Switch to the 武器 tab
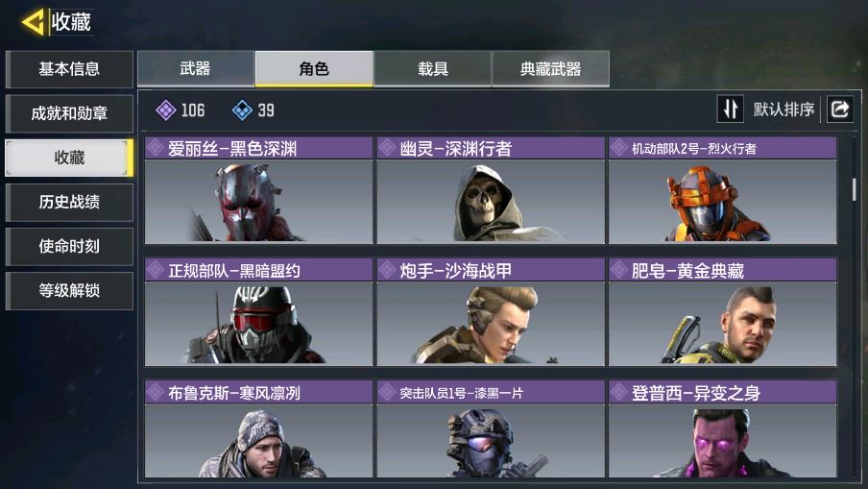The height and width of the screenshot is (489, 868). click(196, 68)
